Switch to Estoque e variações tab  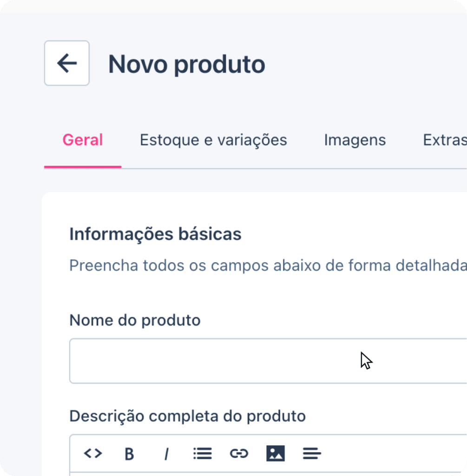click(213, 140)
